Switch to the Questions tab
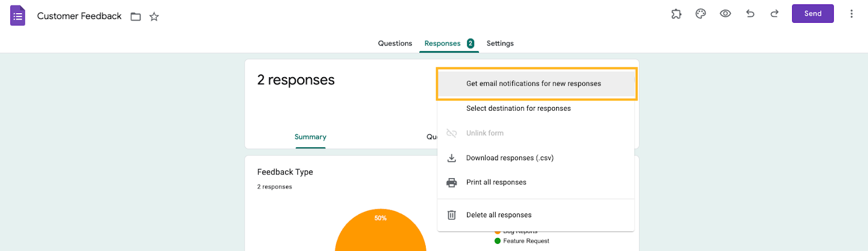Screen dimensions: 868x251 coord(395,43)
